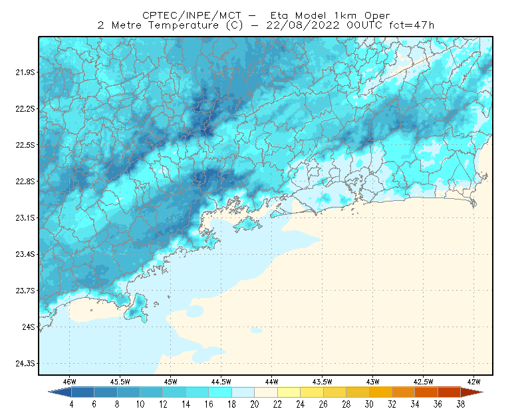Viewport: 532px width, 411px height.
Task: Click the 28–30 legend color swatch
Action: pos(358,392)
